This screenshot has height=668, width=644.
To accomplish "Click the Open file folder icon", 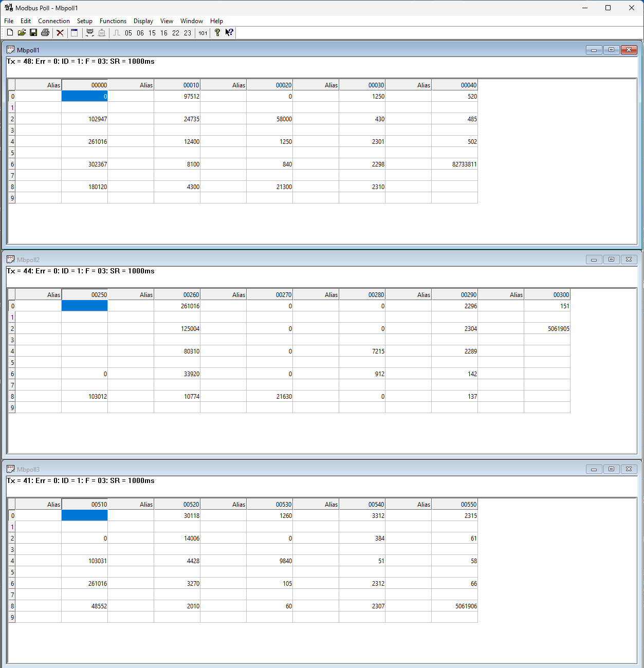I will coord(22,32).
